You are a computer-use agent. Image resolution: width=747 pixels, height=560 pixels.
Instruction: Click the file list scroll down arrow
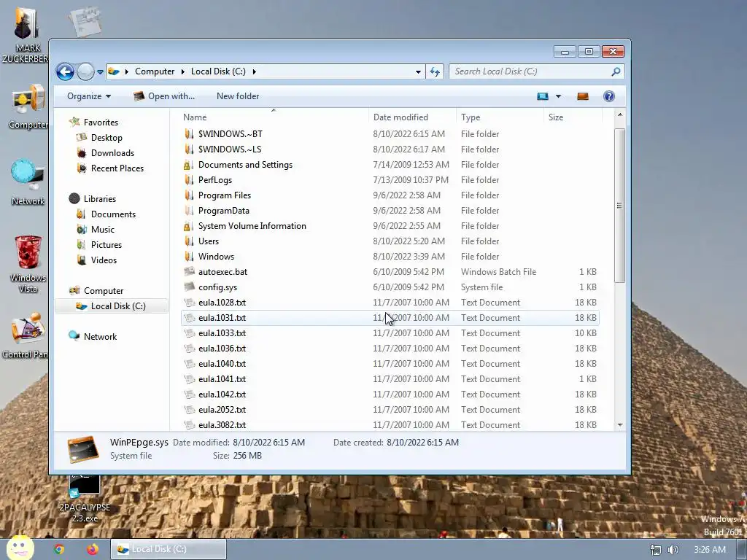tap(620, 425)
